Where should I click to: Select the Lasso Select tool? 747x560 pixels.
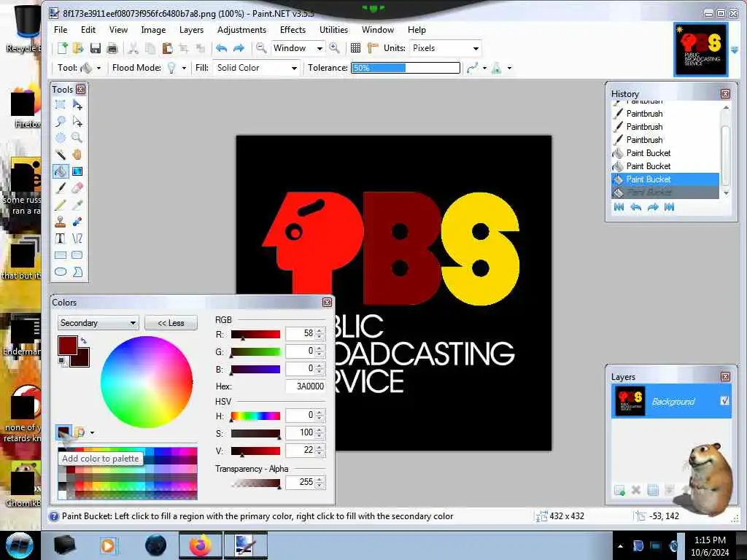(61, 121)
